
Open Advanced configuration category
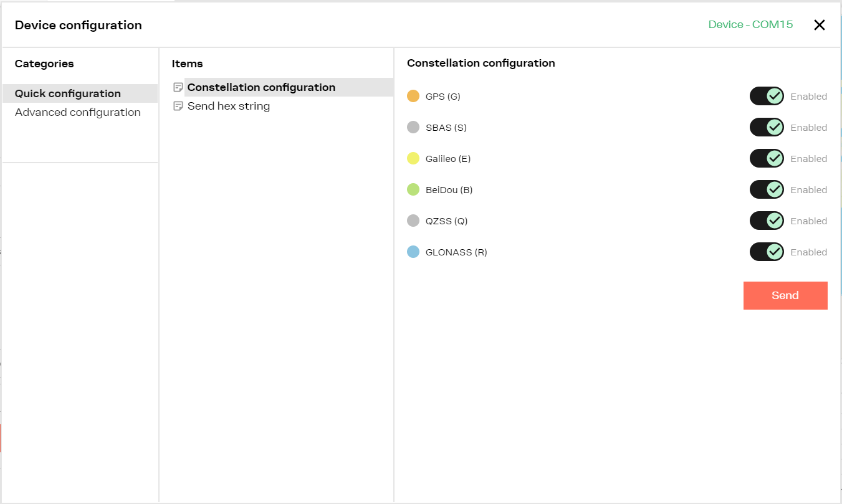pos(80,112)
